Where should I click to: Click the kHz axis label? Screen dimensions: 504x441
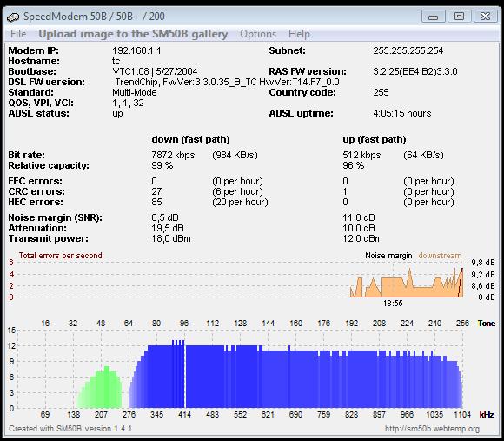pos(487,415)
